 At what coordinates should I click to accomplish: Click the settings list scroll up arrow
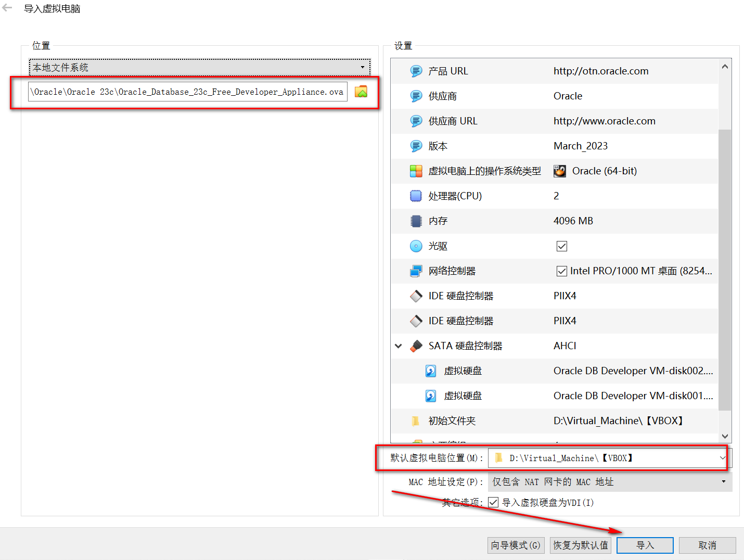[725, 66]
